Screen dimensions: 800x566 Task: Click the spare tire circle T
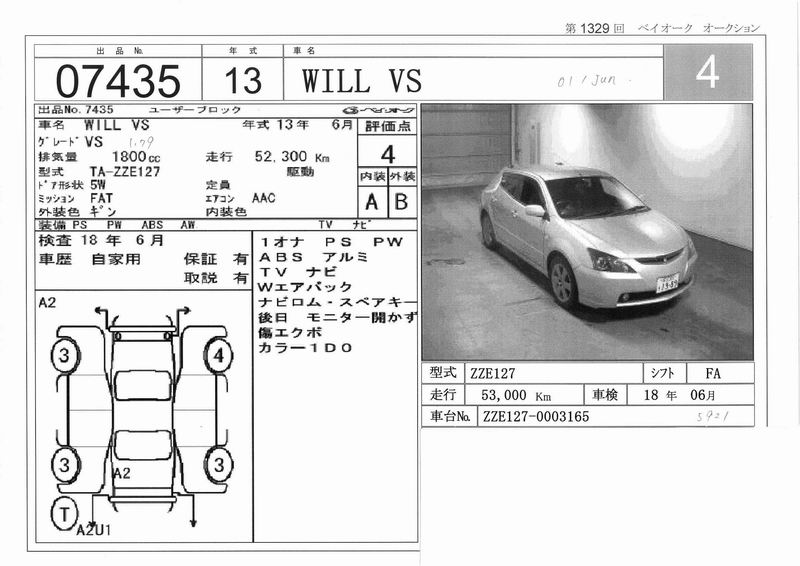click(x=65, y=513)
